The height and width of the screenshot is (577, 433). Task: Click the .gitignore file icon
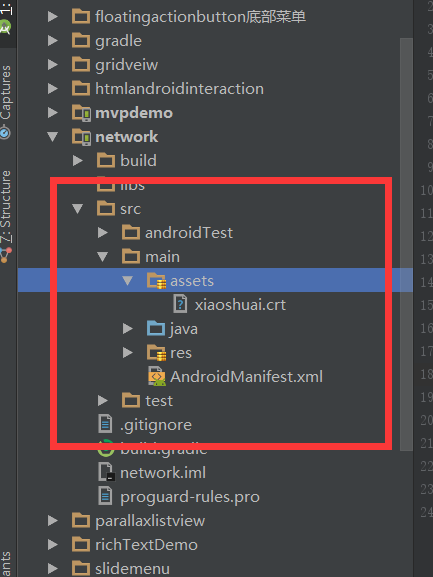coord(105,423)
